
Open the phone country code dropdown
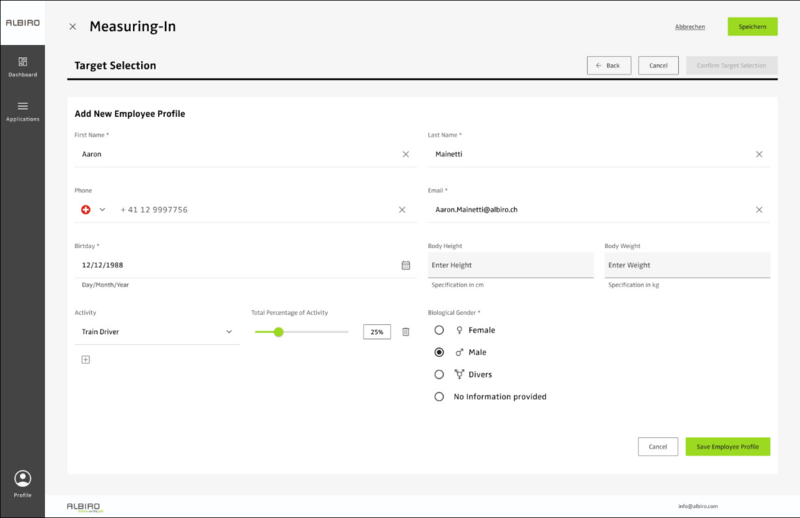[x=93, y=210]
